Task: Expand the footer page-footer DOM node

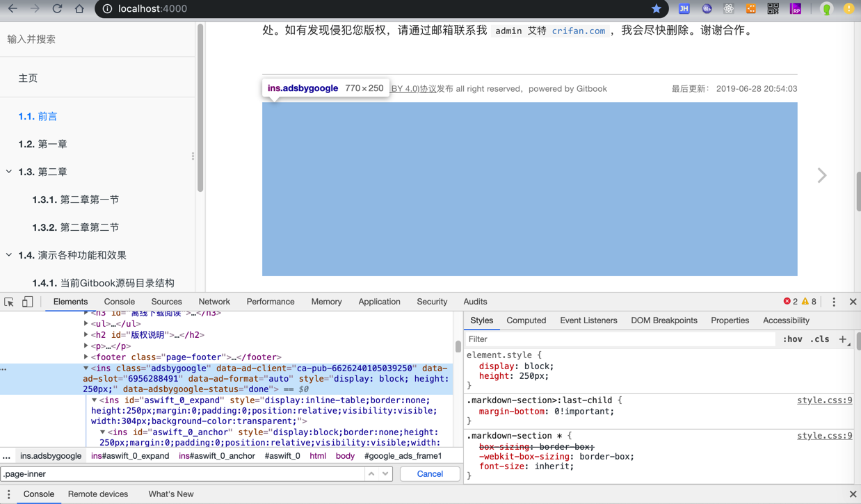Action: pyautogui.click(x=86, y=357)
